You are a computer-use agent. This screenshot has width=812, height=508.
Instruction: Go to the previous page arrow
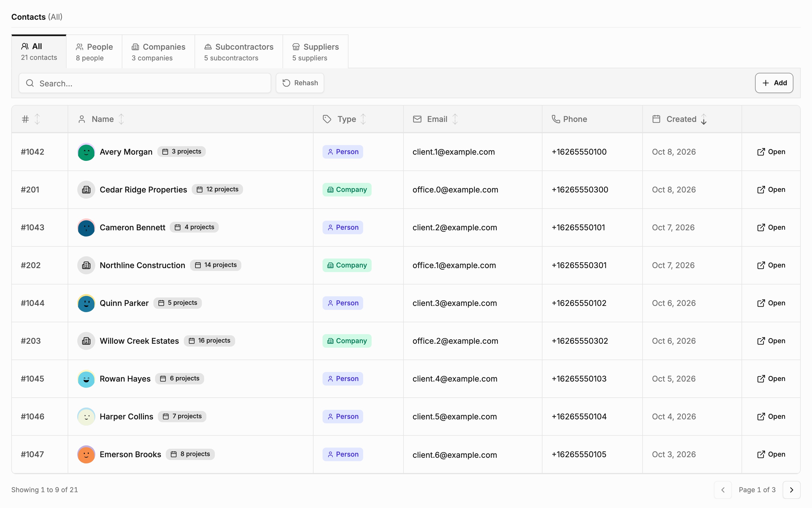coord(723,490)
